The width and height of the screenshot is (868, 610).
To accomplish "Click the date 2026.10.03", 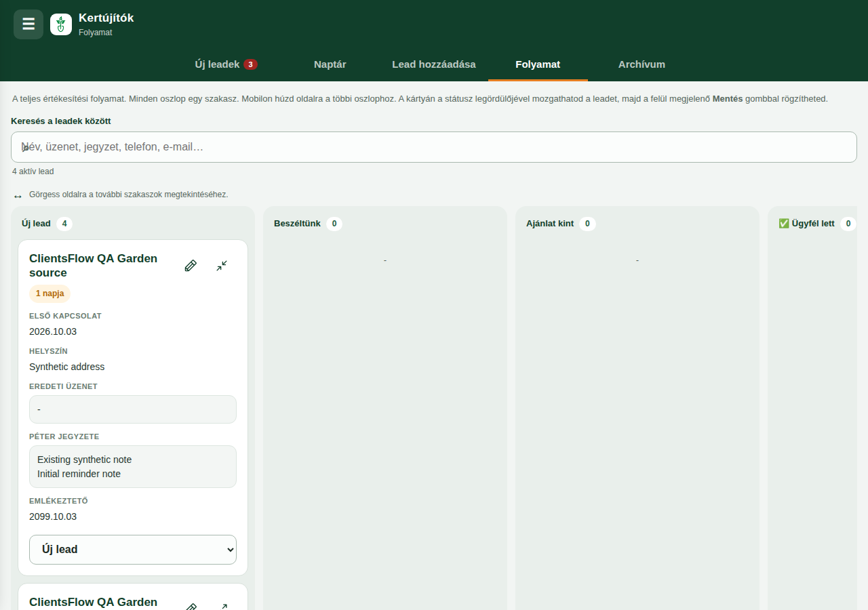I will [53, 331].
